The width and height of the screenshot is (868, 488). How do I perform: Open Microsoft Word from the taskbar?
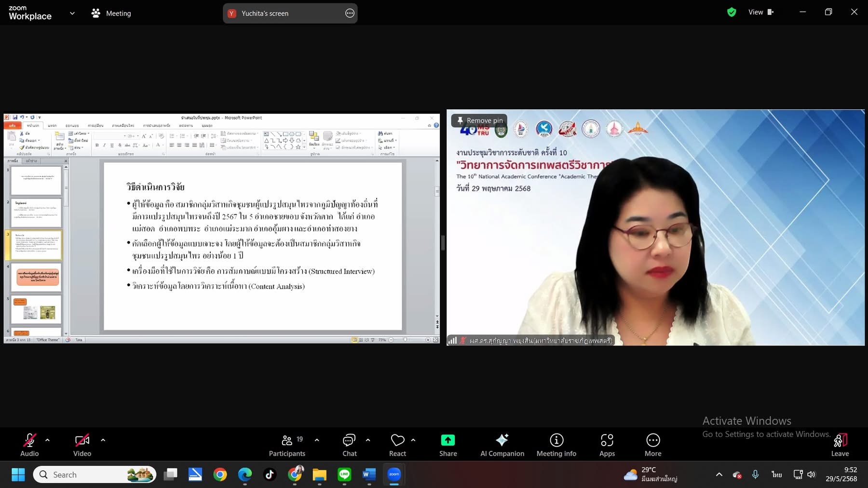(369, 475)
